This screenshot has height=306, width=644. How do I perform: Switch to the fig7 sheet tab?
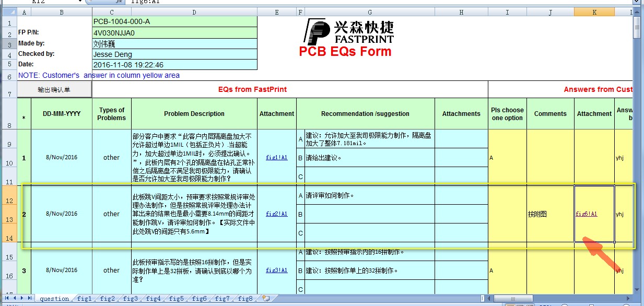(222, 299)
